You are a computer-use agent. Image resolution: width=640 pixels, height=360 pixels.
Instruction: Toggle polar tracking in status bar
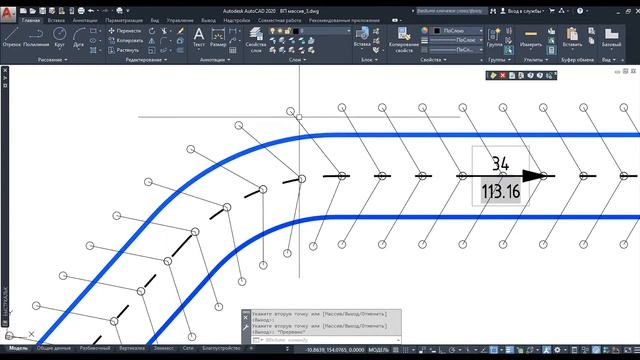pyautogui.click(x=452, y=350)
